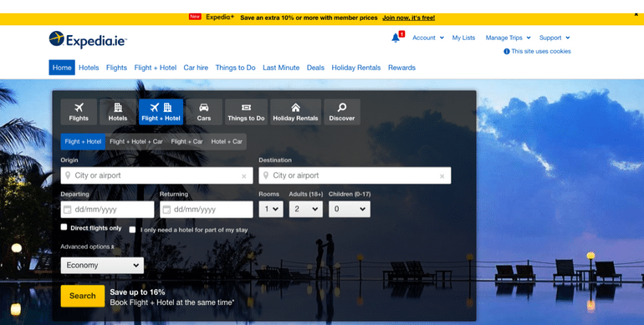Image resolution: width=644 pixels, height=325 pixels.
Task: Click the Origin location pin icon
Action: coord(68,175)
